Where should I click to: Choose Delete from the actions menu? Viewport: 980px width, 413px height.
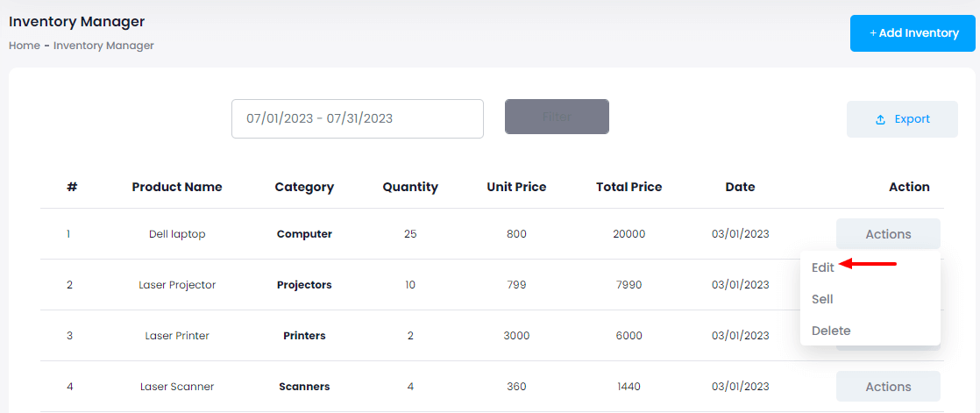[831, 331]
